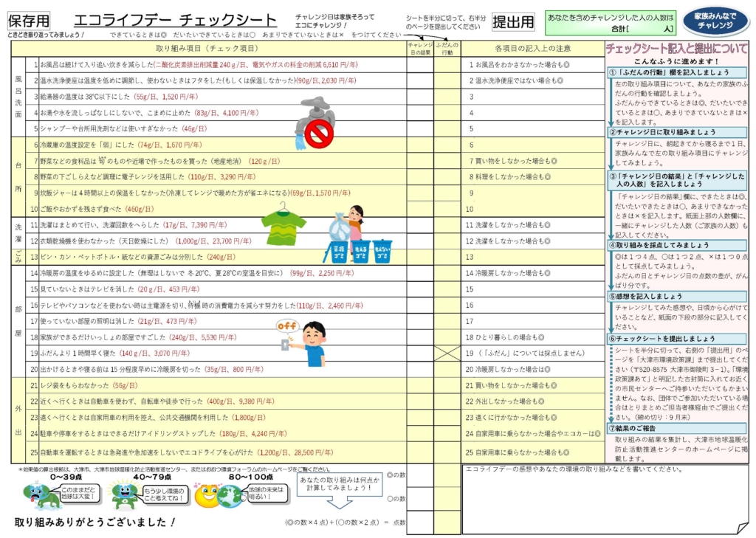Click the ふだんの行動 cell for item 21
This screenshot has width=756, height=538.
[447, 385]
